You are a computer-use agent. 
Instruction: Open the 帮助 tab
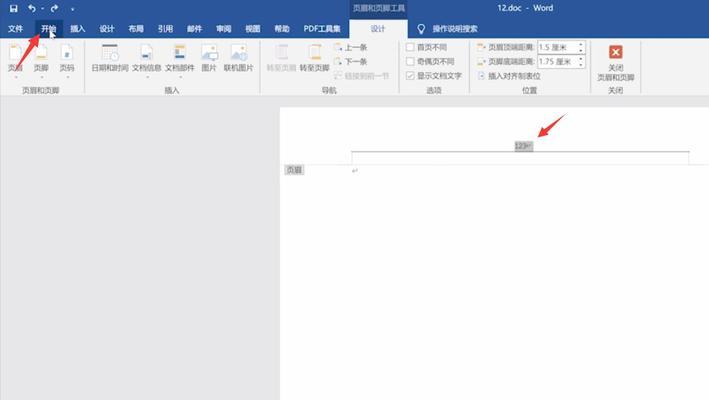pyautogui.click(x=282, y=28)
